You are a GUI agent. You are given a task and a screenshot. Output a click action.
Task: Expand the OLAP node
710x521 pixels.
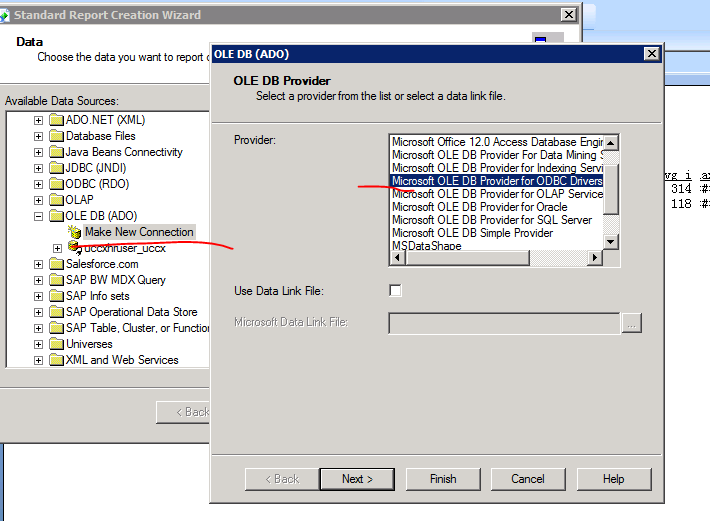(x=38, y=201)
